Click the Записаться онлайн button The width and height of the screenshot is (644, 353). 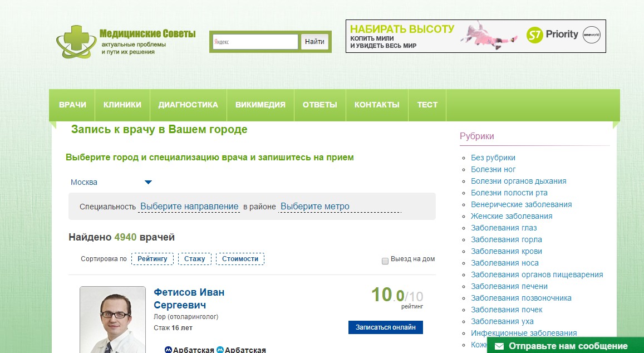click(x=386, y=327)
